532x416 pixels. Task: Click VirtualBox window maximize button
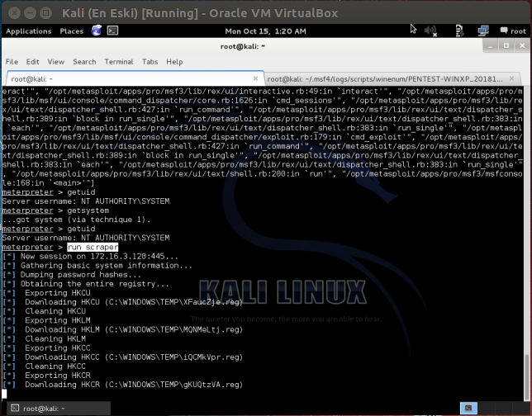(45, 13)
